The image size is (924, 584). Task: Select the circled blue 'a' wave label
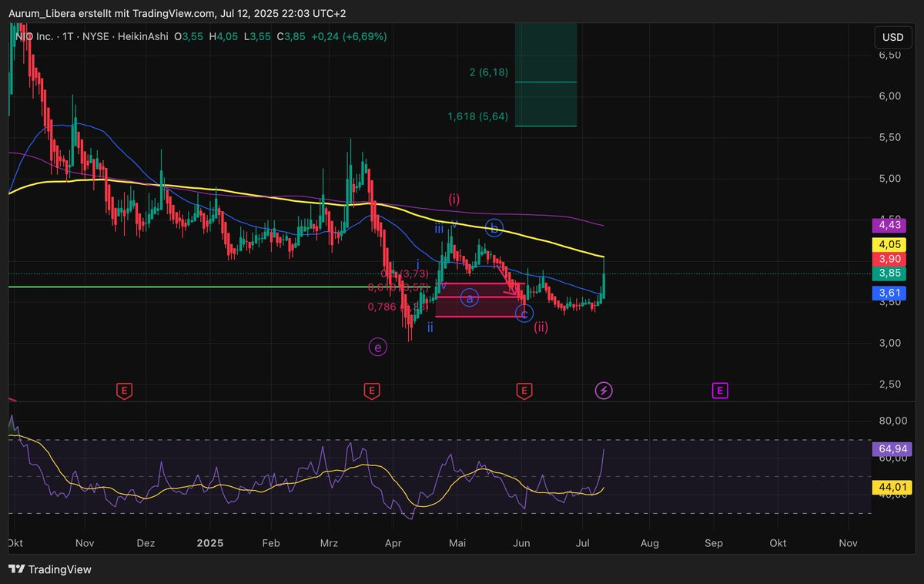click(x=470, y=298)
